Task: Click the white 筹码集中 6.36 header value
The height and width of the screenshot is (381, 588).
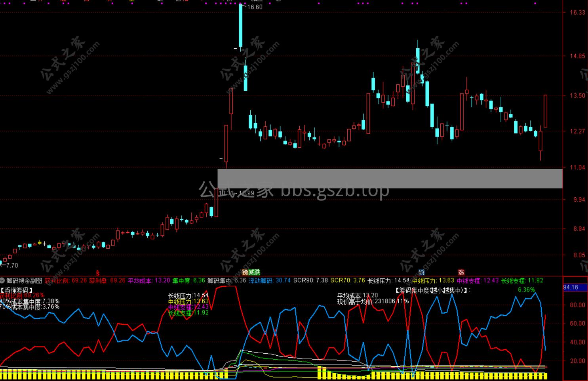Action: 227,281
